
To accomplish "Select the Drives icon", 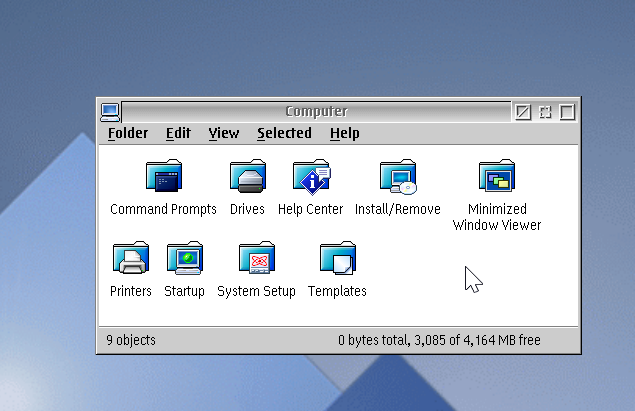I will pyautogui.click(x=247, y=178).
